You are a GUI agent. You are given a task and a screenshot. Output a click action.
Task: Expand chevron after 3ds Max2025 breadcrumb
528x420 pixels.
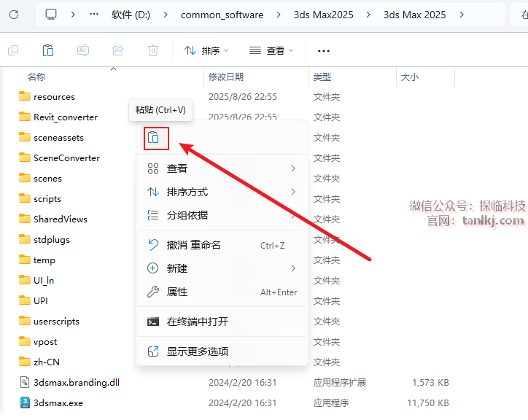[x=368, y=15]
